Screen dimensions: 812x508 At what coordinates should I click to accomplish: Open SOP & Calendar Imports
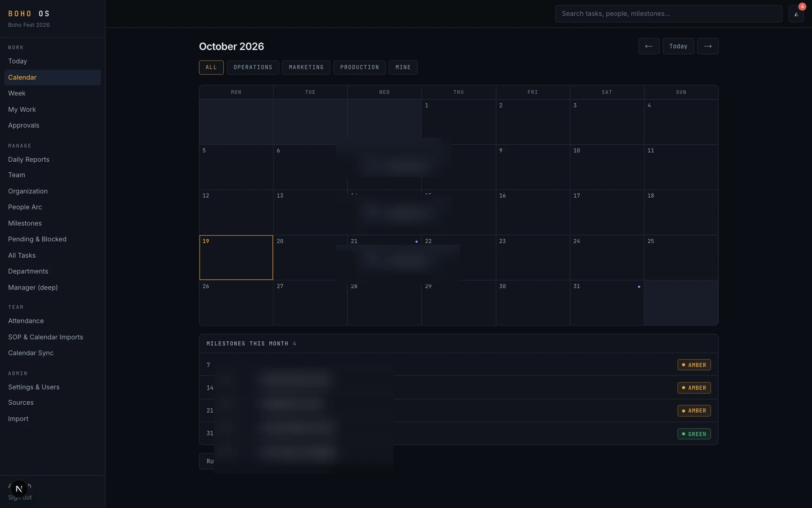click(x=52, y=337)
